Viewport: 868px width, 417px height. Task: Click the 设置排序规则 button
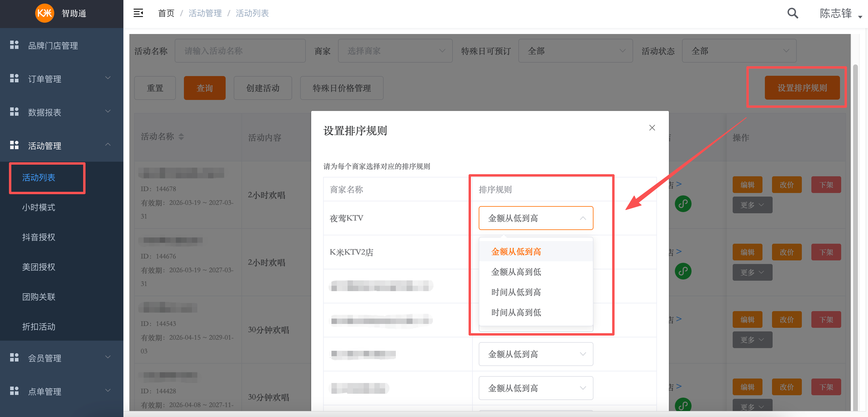(x=802, y=88)
